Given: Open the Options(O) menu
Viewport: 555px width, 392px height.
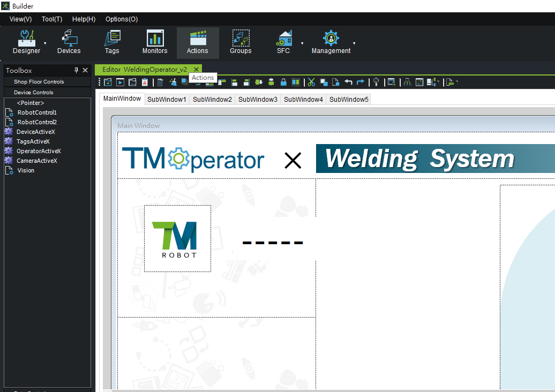Looking at the screenshot, I should (x=122, y=19).
